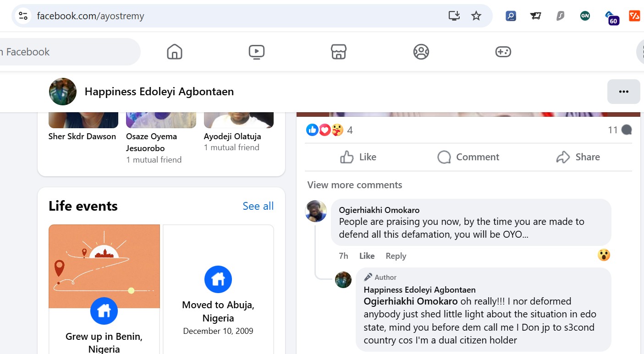Open the Gaming controller icon
Viewport: 644px width, 354px height.
[503, 52]
